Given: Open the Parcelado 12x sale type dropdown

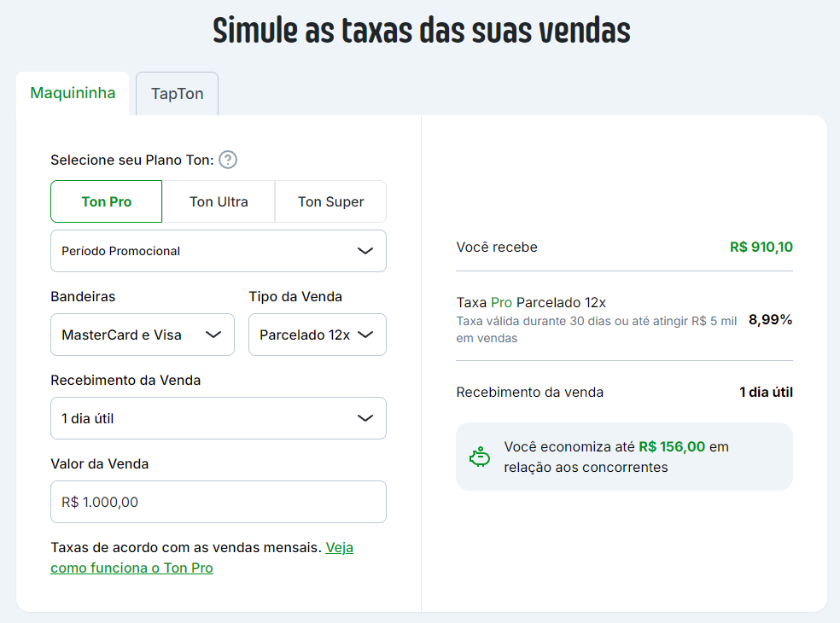Looking at the screenshot, I should 318,335.
